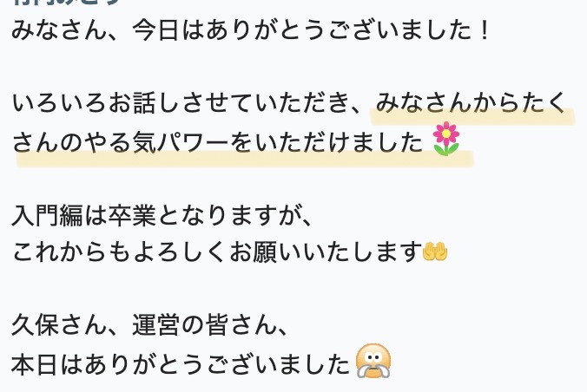Click the open hands emoji

coord(435,252)
